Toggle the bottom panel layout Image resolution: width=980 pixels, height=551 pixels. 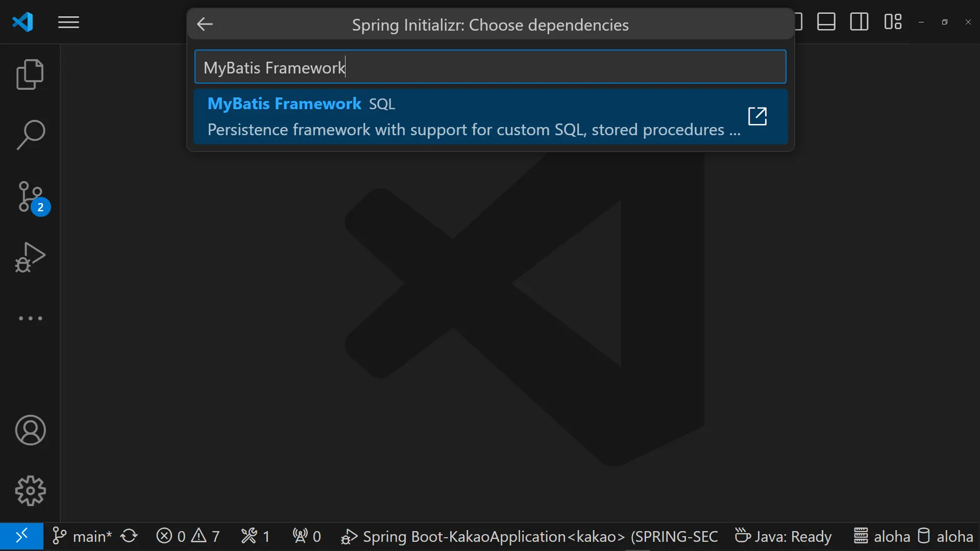click(x=826, y=22)
